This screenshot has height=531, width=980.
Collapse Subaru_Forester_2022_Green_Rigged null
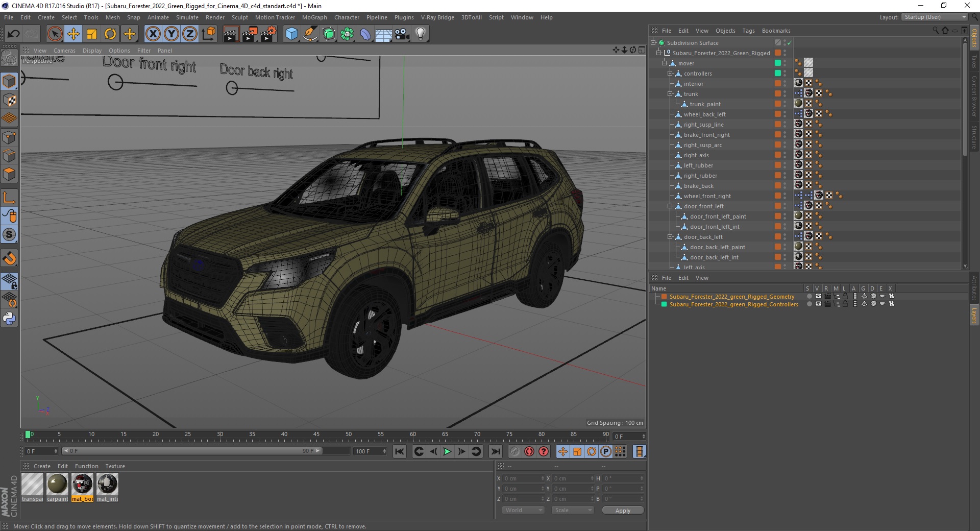[659, 53]
